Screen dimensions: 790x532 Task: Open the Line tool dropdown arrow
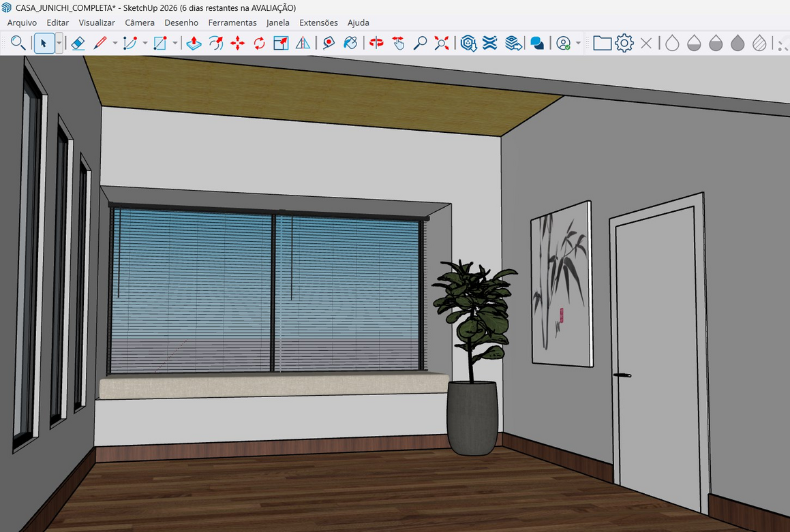coord(115,44)
